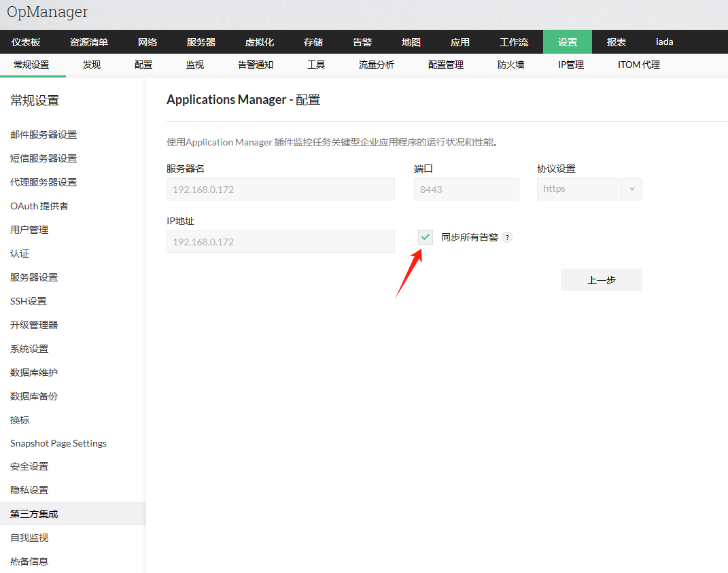Screen dimensions: 728x573
Task: Click the help icon beside 同步所有告警
Action: tap(508, 237)
